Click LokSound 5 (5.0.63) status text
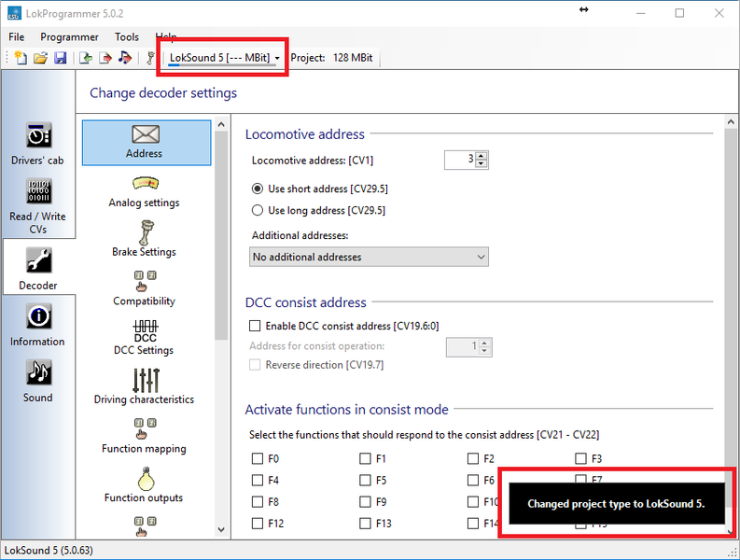This screenshot has width=740, height=560. click(49, 551)
